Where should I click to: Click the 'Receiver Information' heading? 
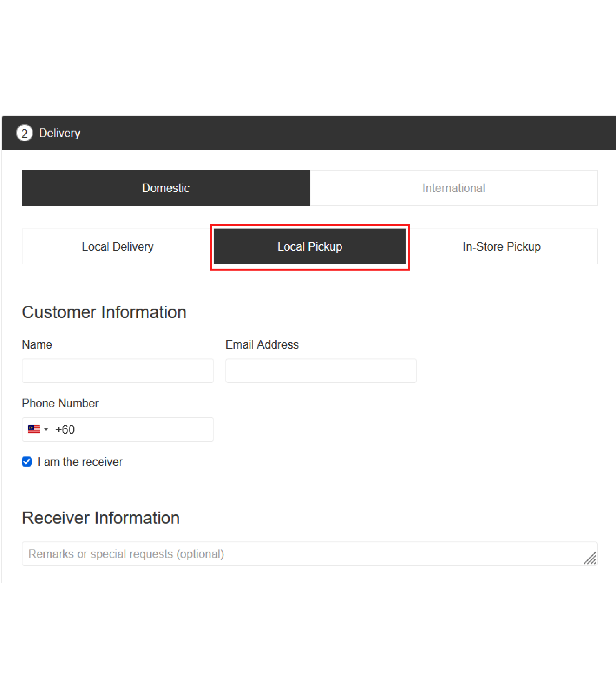coord(101,518)
